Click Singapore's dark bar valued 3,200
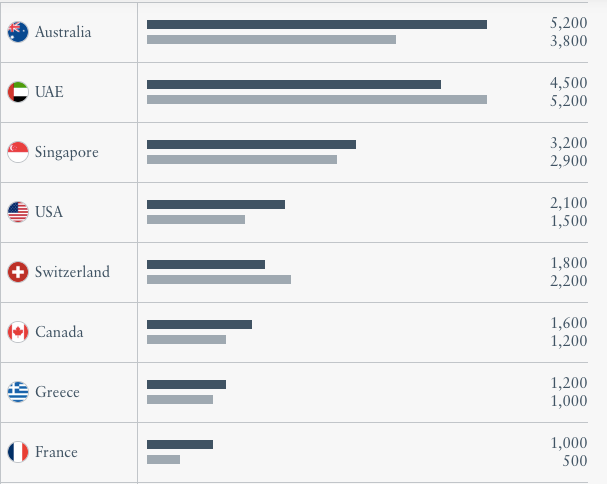 point(251,144)
